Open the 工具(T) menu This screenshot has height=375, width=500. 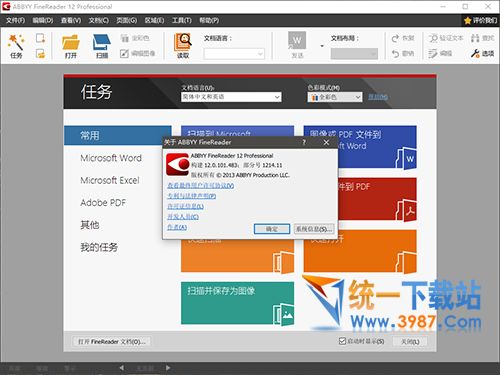click(x=182, y=20)
